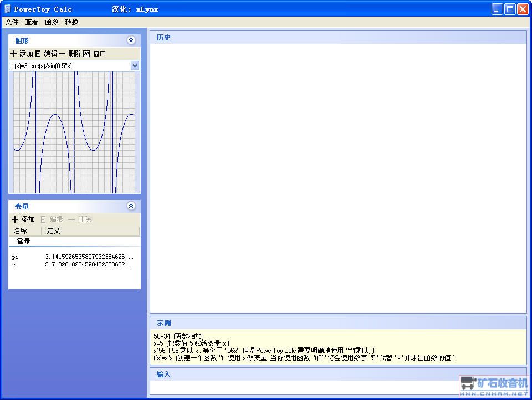Click the plotted function graph area
This screenshot has width=532, height=400.
74,132
